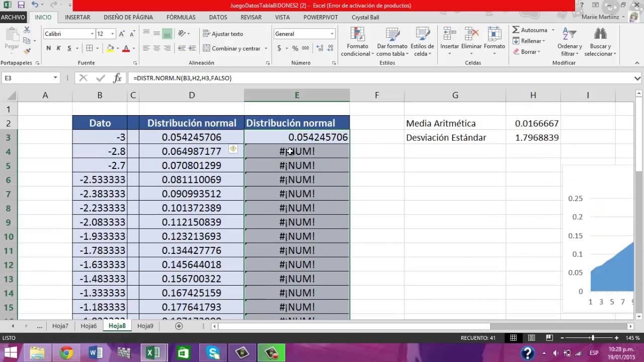Click the Borders icon in Fuente group
Image resolution: width=644 pixels, height=362 pixels.
click(90, 48)
